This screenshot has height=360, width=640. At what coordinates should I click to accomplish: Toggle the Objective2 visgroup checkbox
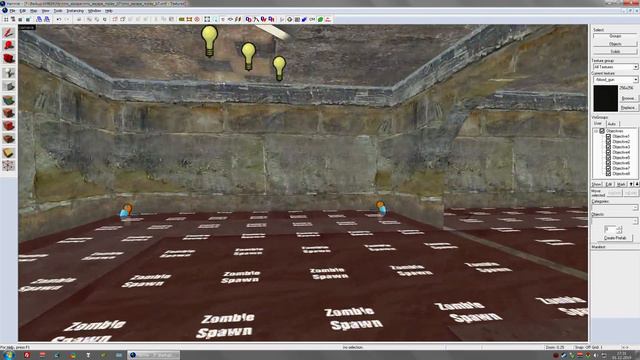pyautogui.click(x=609, y=142)
